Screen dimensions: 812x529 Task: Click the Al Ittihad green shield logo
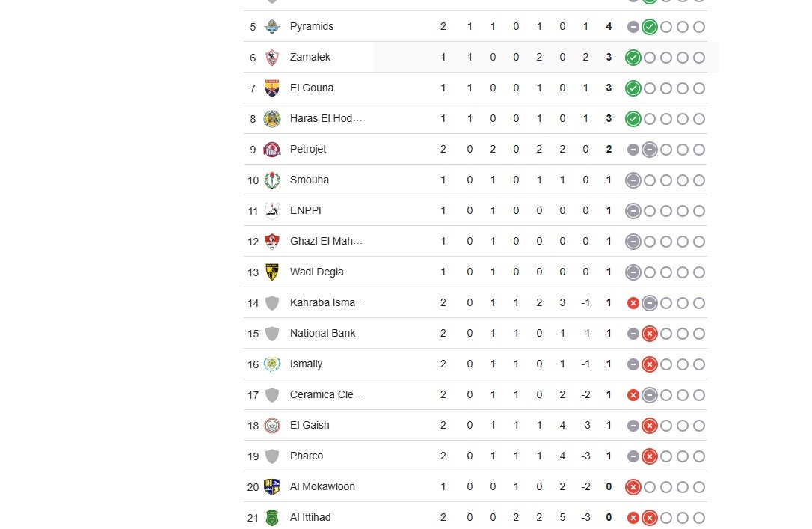(272, 517)
